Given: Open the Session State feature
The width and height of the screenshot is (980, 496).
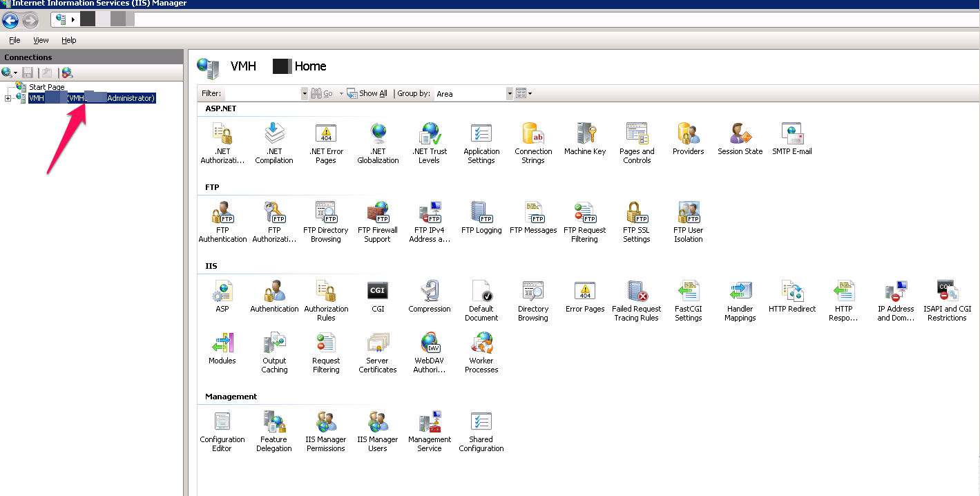Looking at the screenshot, I should 740,138.
